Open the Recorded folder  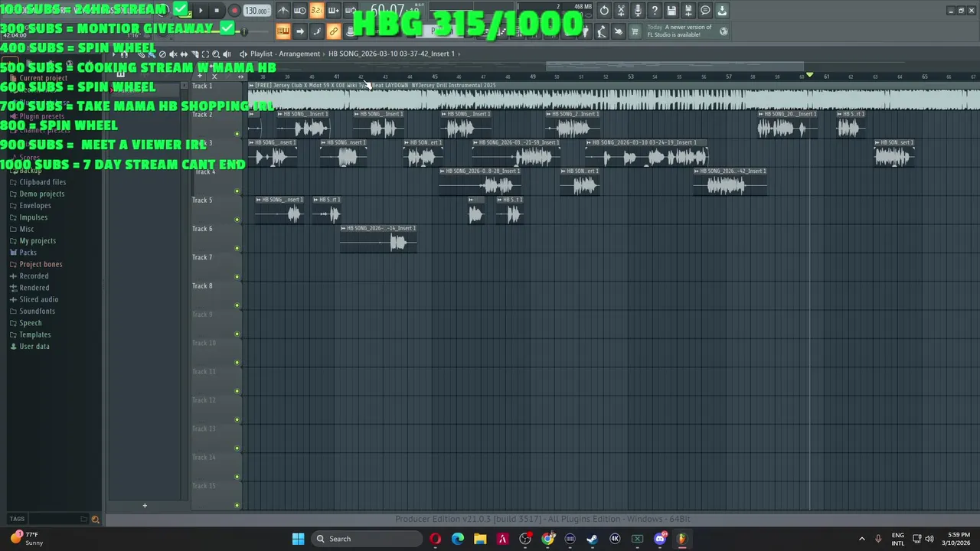coord(34,276)
